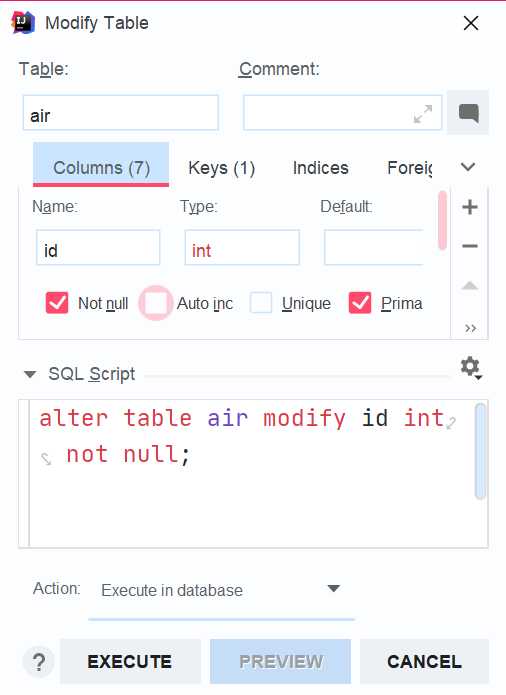Expand the Comment field with arrows icon

point(423,113)
